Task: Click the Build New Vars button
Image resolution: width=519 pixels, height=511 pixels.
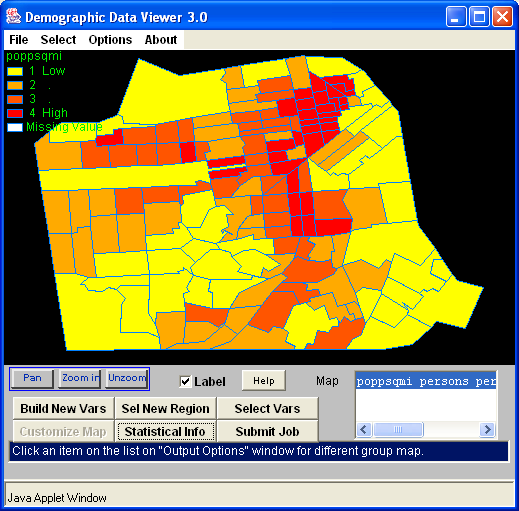Action: (63, 409)
